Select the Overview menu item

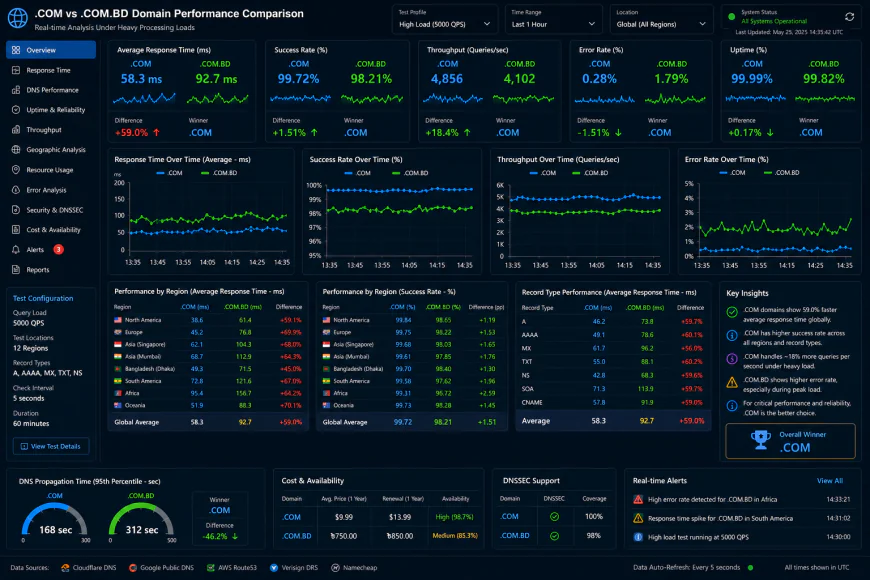coord(51,50)
